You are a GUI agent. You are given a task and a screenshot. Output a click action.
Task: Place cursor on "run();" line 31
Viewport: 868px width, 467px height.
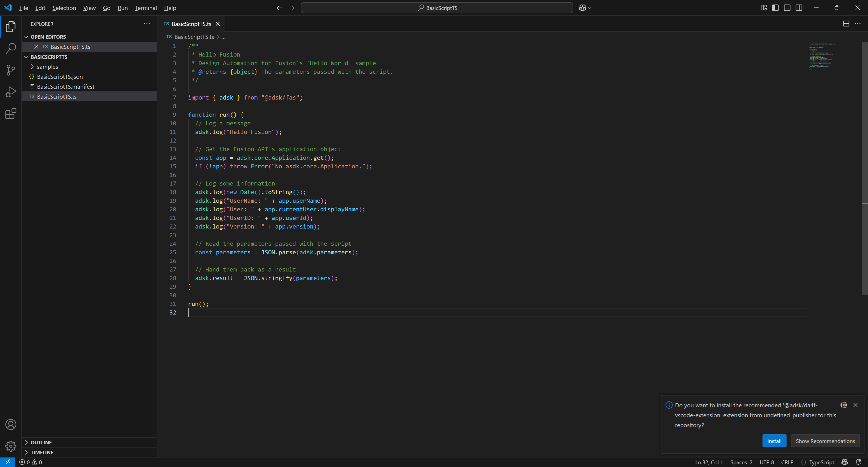(198, 304)
